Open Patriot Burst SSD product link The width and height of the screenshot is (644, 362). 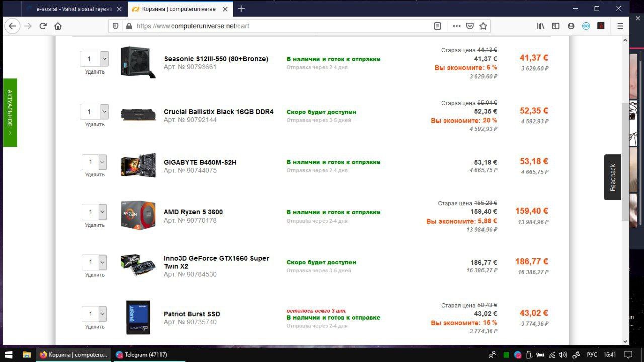[192, 314]
